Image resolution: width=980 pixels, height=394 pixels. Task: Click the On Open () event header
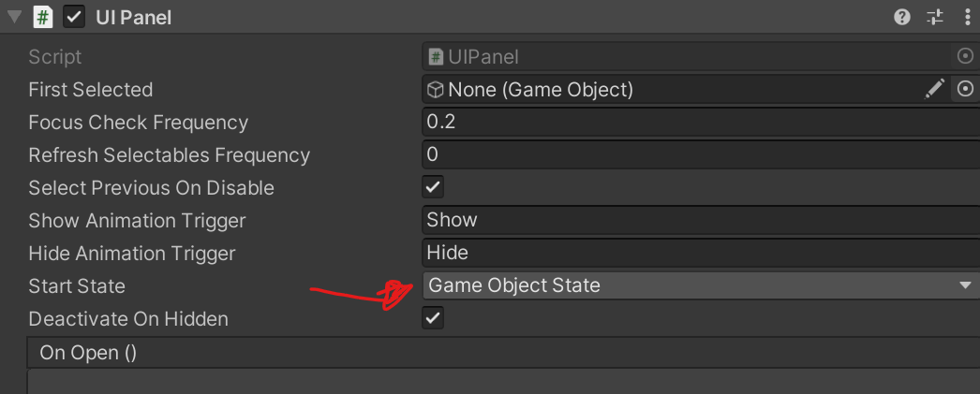pos(88,353)
